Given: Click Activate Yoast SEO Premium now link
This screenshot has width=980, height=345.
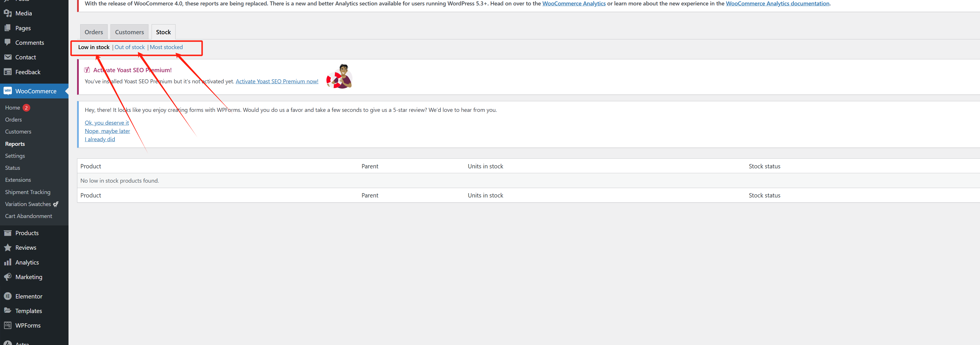Looking at the screenshot, I should point(277,81).
